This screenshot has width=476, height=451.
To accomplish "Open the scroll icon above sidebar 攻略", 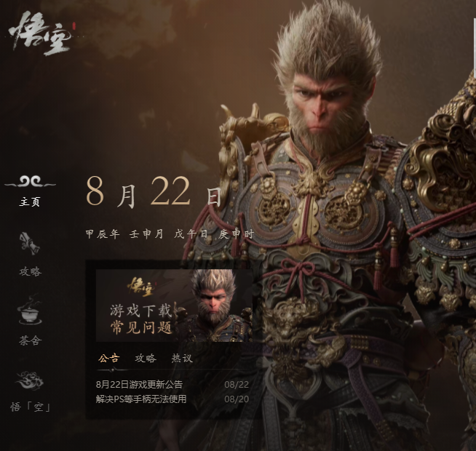I will pyautogui.click(x=30, y=244).
